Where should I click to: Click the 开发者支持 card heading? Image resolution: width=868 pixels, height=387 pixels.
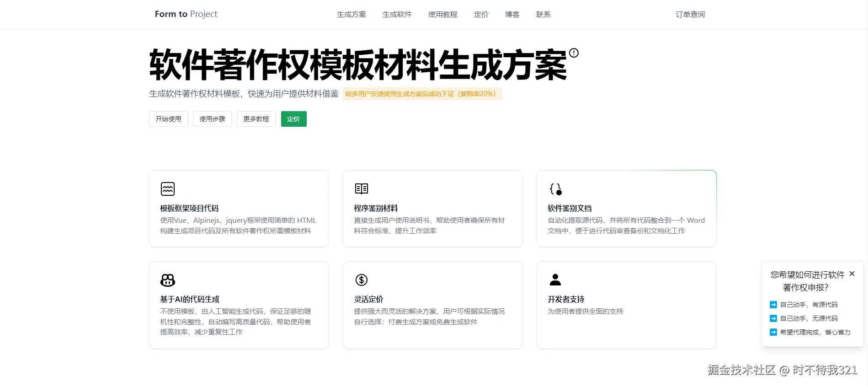[x=566, y=299]
